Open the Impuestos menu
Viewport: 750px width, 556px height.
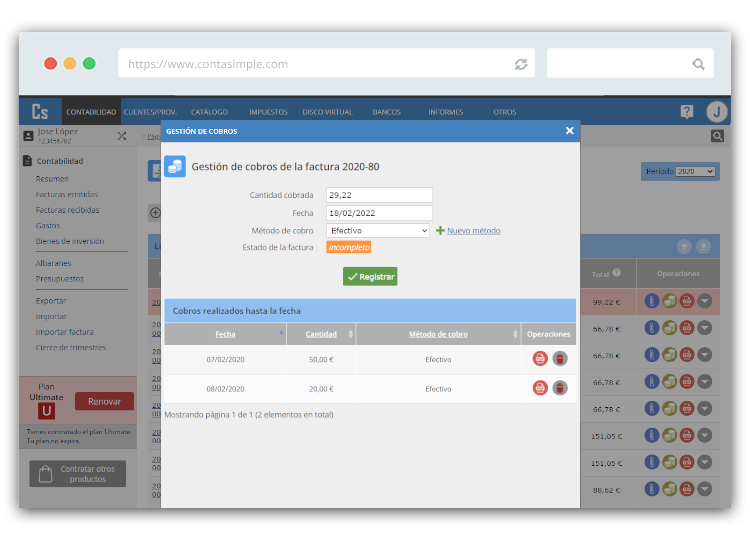(x=268, y=112)
